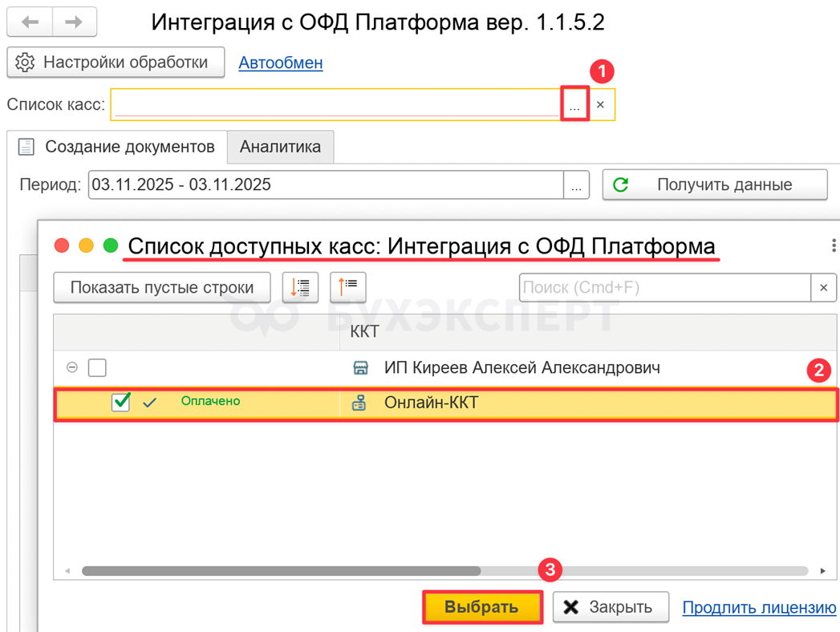This screenshot has height=632, width=840.
Task: Click the Оплачено status text
Action: pyautogui.click(x=210, y=401)
